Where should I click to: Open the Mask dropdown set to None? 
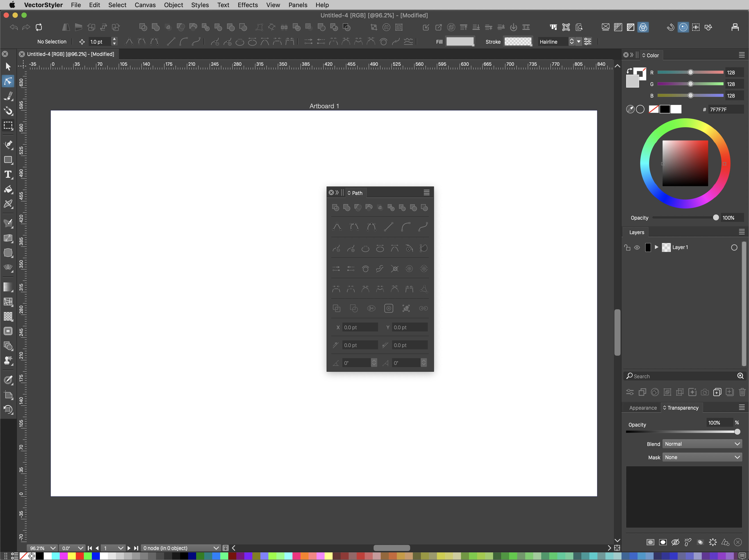coord(702,458)
